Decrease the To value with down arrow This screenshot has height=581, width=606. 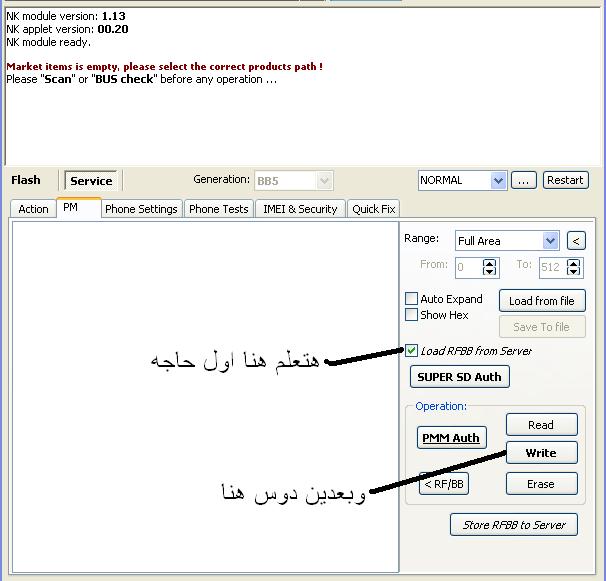click(x=573, y=272)
